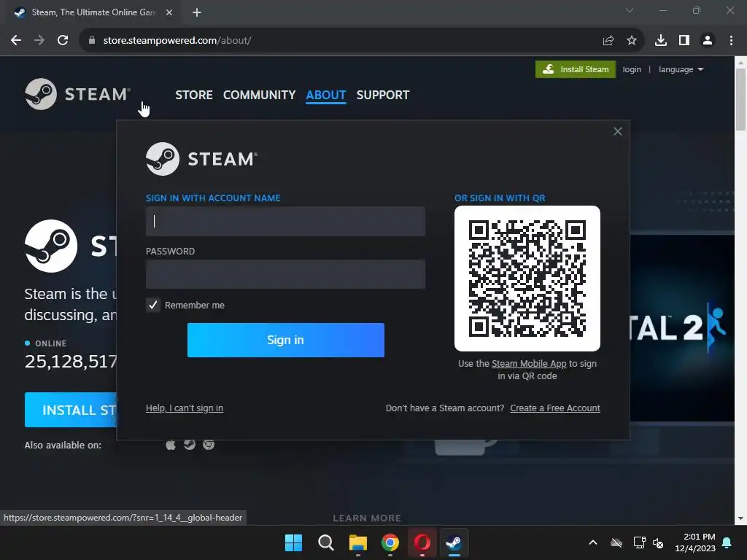Click the taskbar clock showing 2:01 PM
This screenshot has width=747, height=560.
point(695,542)
